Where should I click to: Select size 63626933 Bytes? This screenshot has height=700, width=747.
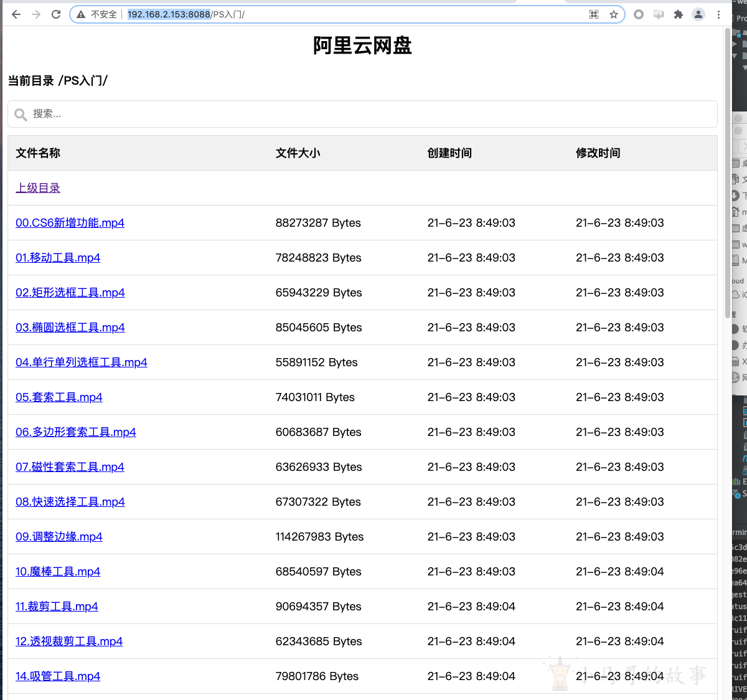[x=319, y=467]
